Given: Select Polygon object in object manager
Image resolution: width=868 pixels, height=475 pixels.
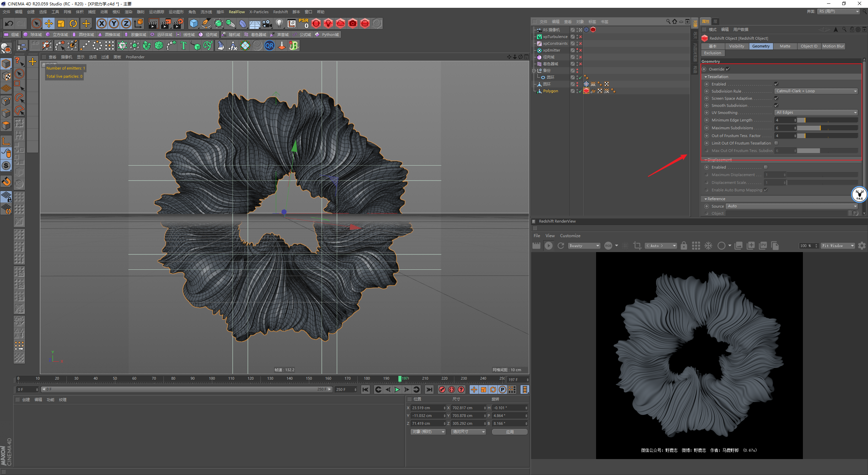Looking at the screenshot, I should pyautogui.click(x=550, y=91).
